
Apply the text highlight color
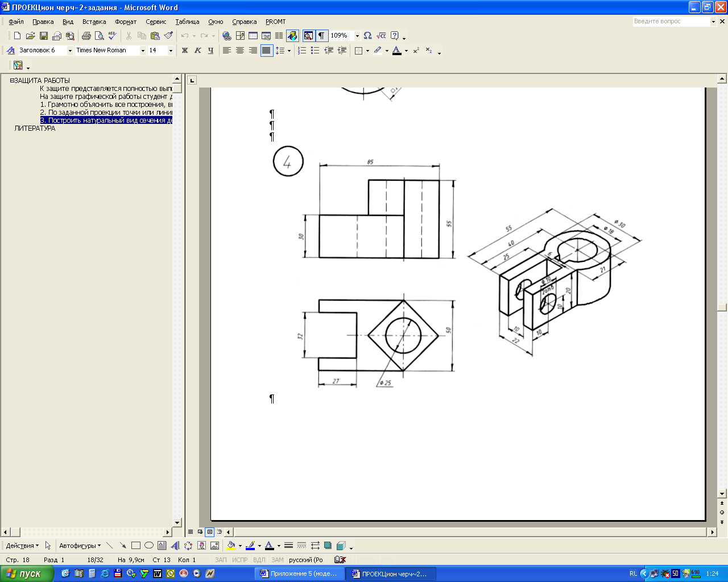(x=378, y=51)
